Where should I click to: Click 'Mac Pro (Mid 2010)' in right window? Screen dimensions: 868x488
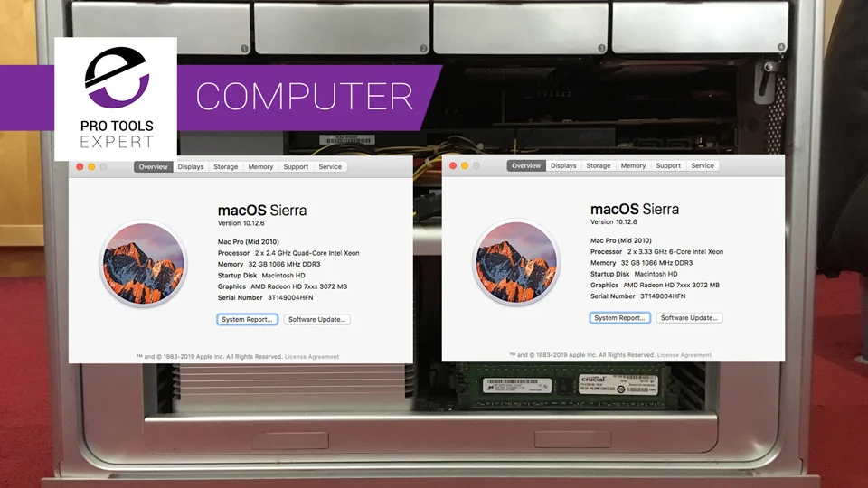point(621,240)
